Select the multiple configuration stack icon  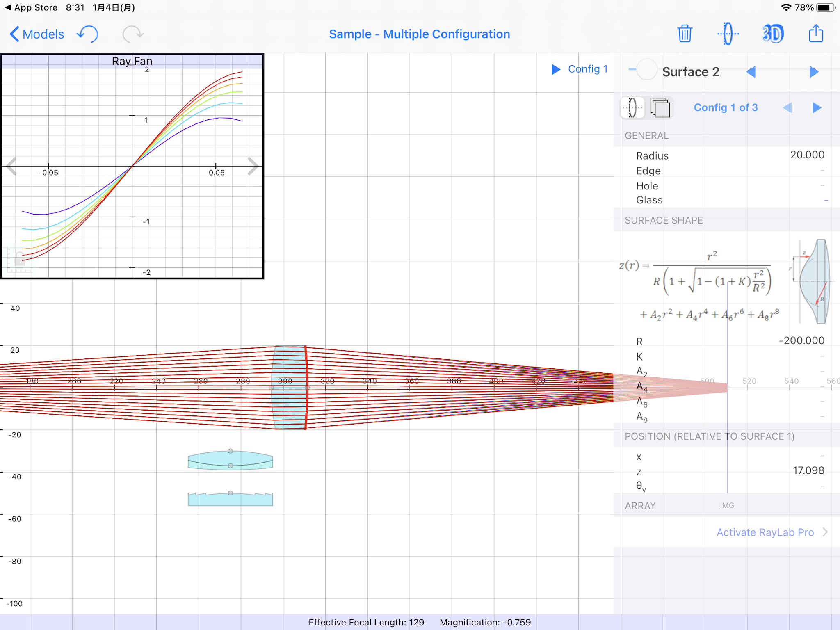[660, 108]
